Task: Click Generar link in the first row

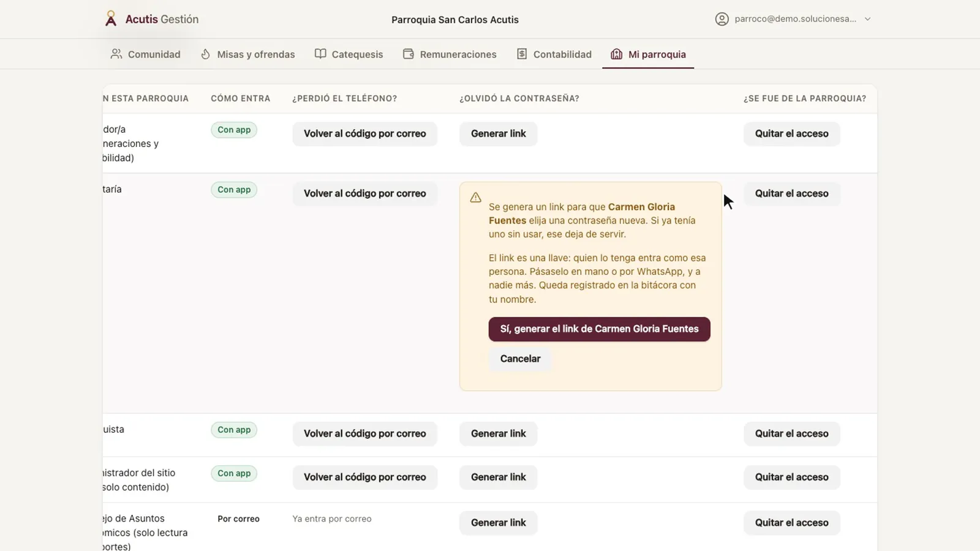Action: click(x=499, y=133)
